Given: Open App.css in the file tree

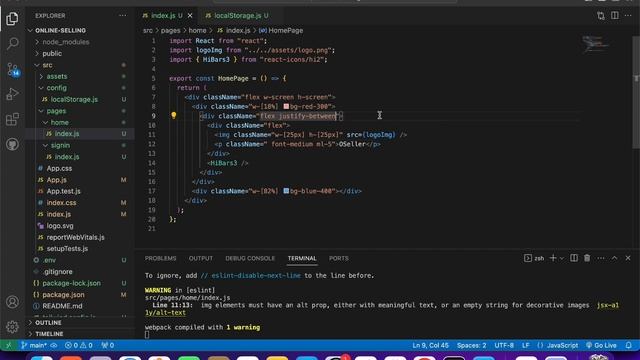Looking at the screenshot, I should (59, 168).
